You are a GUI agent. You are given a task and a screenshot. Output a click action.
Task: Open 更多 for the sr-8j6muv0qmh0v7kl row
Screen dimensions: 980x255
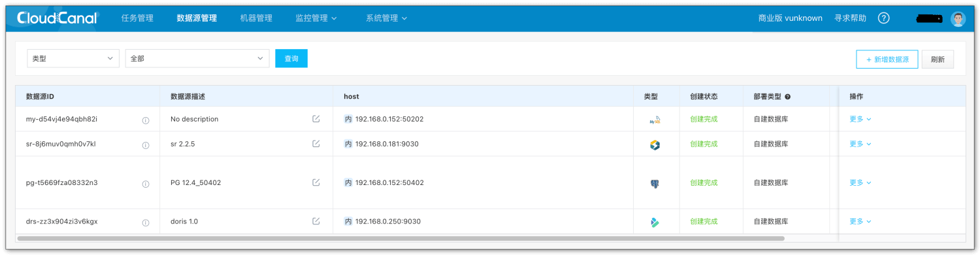coord(860,144)
